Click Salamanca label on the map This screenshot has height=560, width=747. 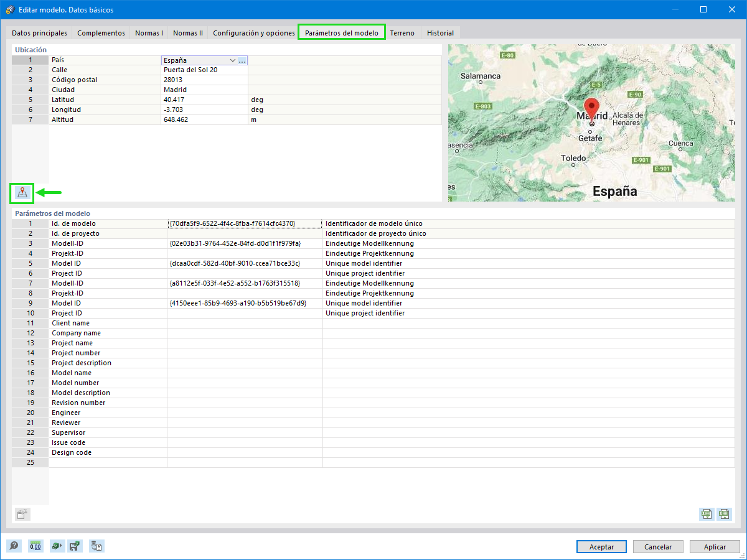pos(481,76)
